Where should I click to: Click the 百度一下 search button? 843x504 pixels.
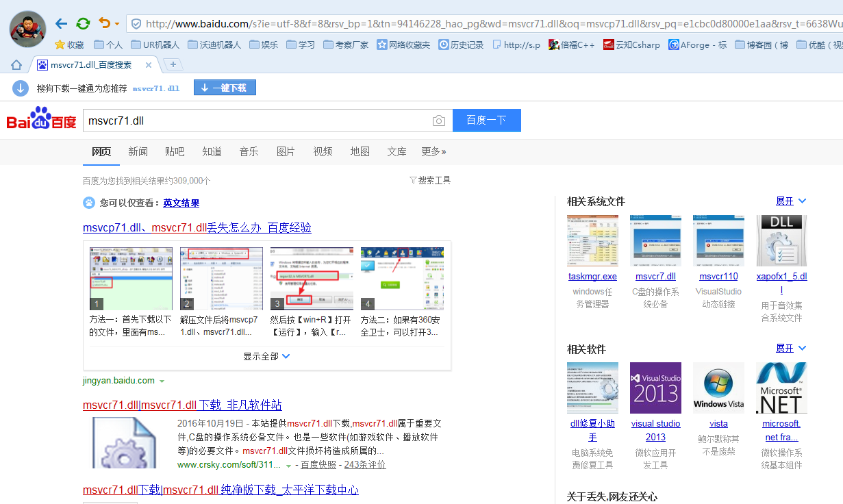486,121
